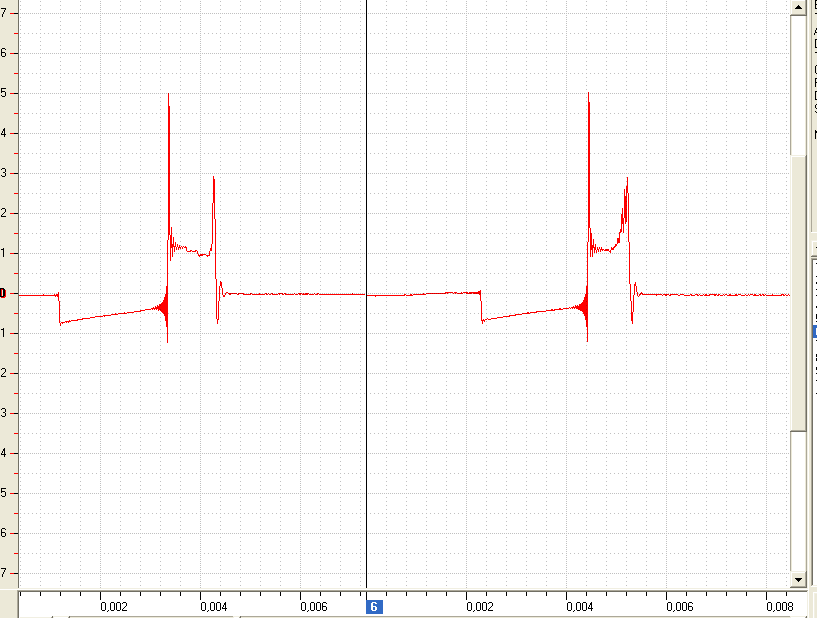This screenshot has width=817, height=618.
Task: Click the bold '0' label on the vertical axis
Action: coord(3,293)
